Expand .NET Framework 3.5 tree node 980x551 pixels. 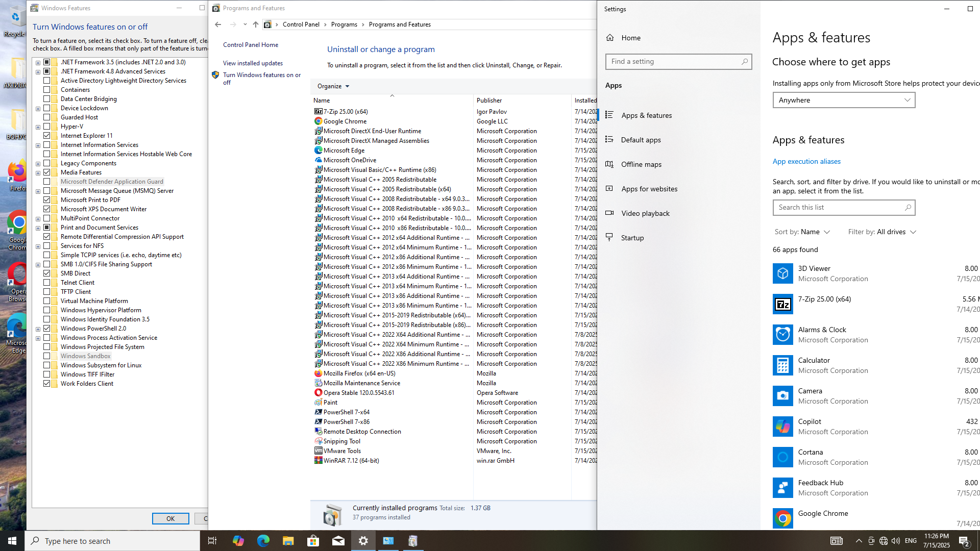click(38, 63)
